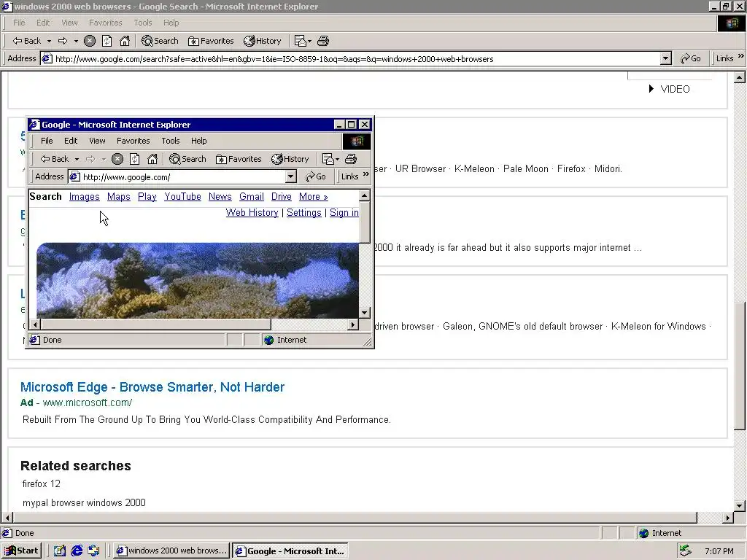Open Microsoft Edge - Browse Smarter ad link

point(152,387)
